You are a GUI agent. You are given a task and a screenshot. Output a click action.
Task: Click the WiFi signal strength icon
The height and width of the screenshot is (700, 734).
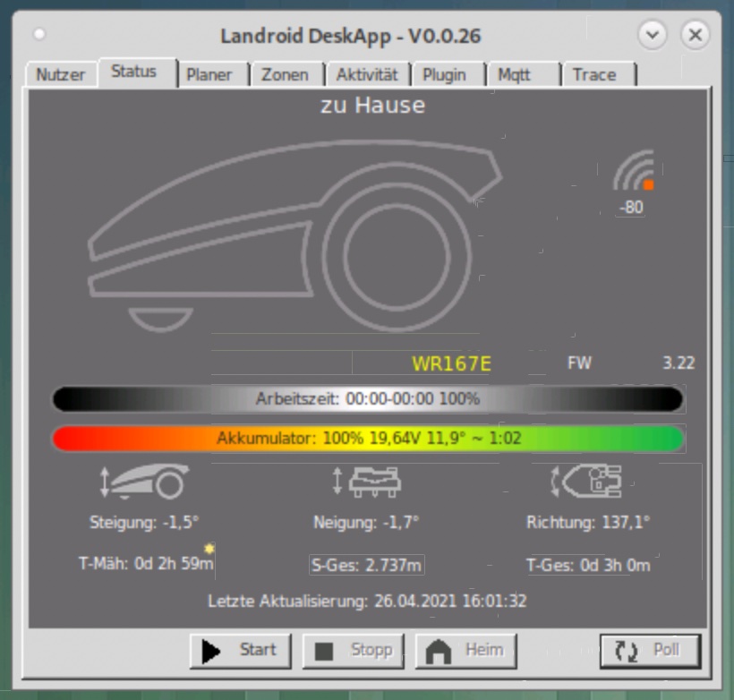click(x=634, y=170)
